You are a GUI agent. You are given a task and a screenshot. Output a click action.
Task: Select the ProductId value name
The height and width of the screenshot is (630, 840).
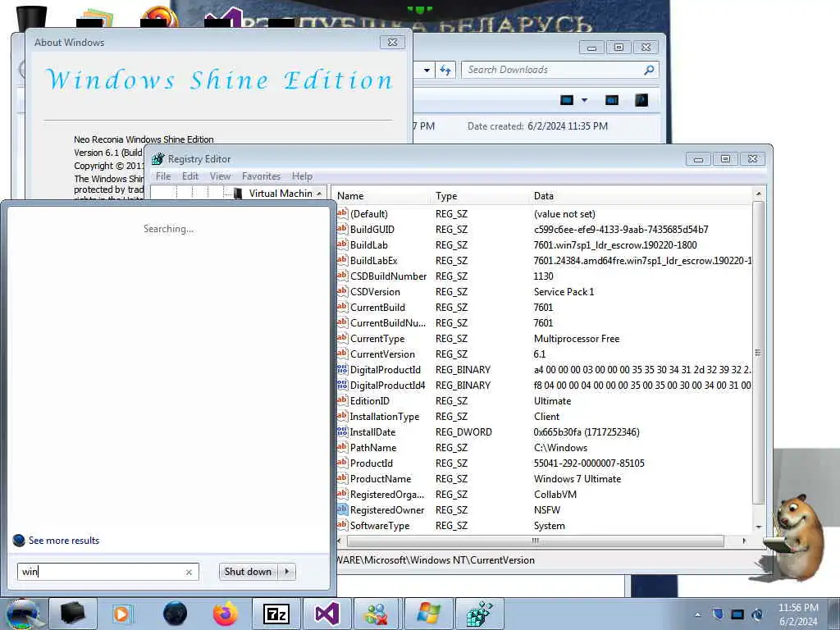coord(372,463)
